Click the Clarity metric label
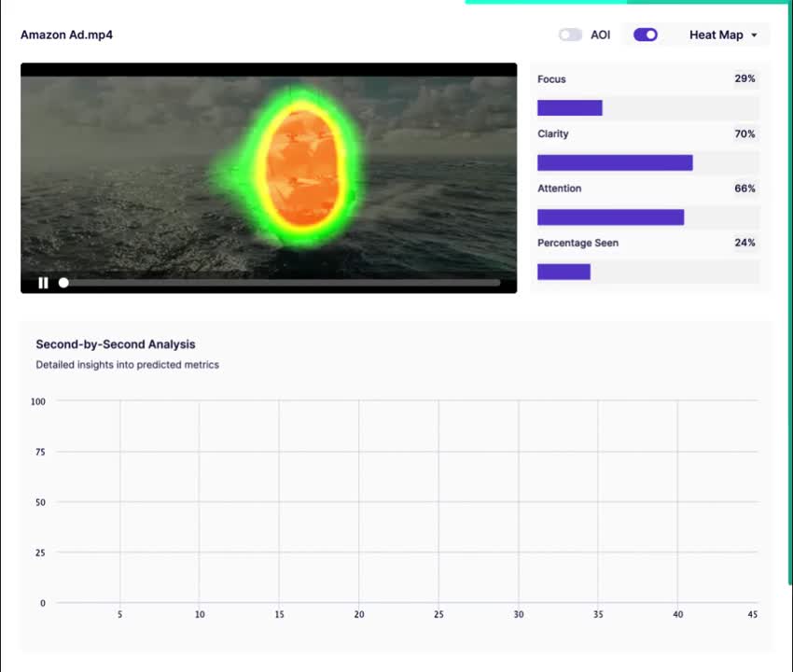The width and height of the screenshot is (793, 672). pyautogui.click(x=553, y=134)
